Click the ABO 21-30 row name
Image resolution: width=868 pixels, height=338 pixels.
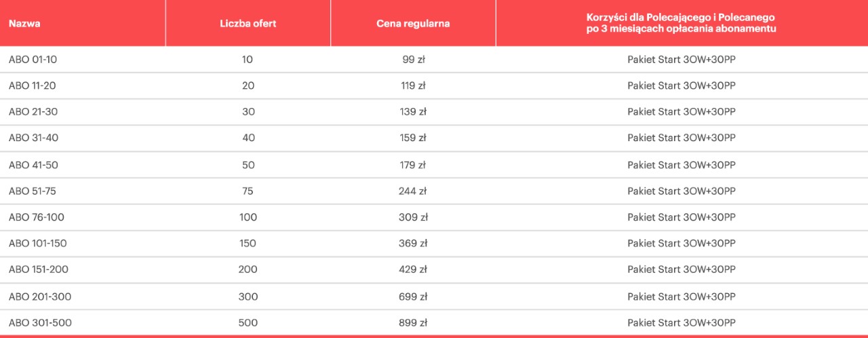click(34, 112)
